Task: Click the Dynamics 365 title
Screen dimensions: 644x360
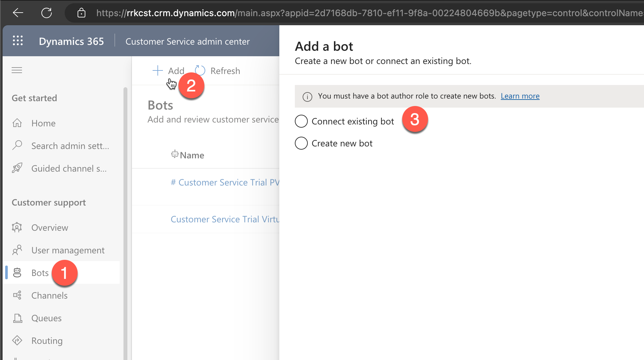Action: click(x=71, y=41)
